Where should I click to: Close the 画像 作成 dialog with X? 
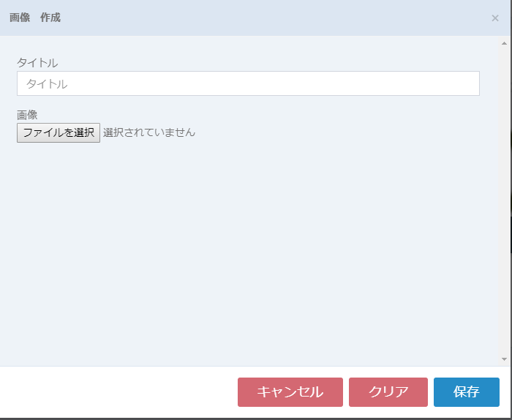coord(495,18)
